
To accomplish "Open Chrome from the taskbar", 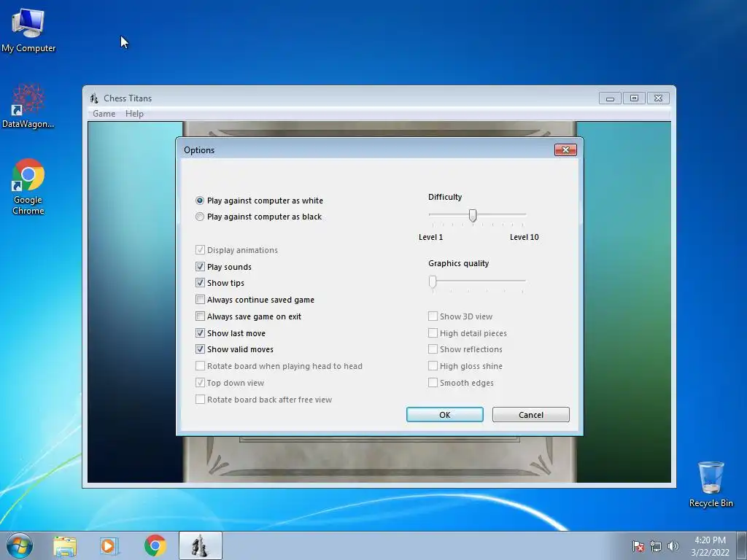I will (155, 545).
